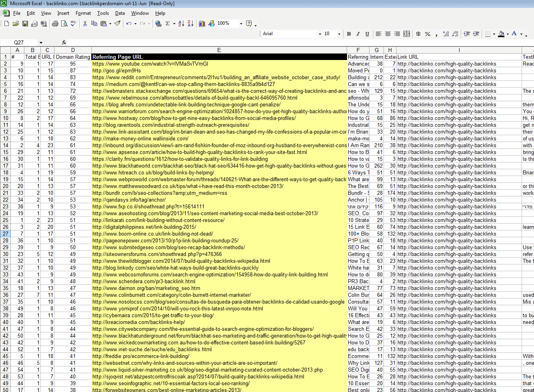This screenshot has height=392, width=534.
Task: Decrease the cell indent
Action: point(466,34)
